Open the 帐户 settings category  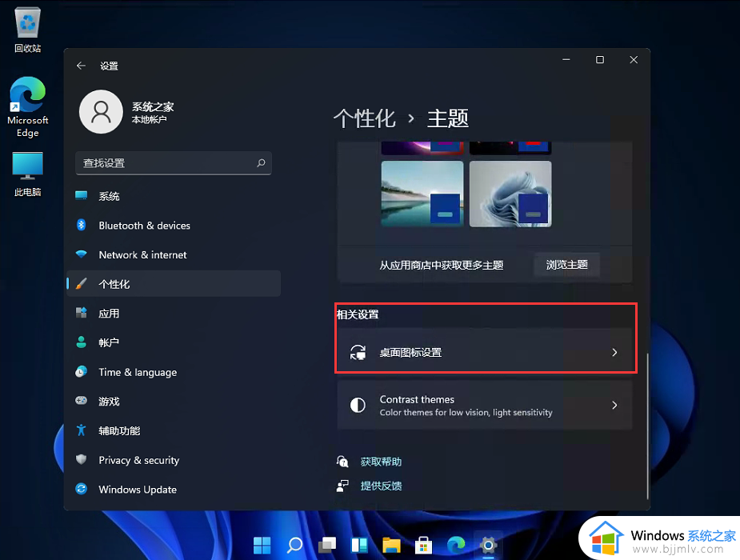pos(174,342)
